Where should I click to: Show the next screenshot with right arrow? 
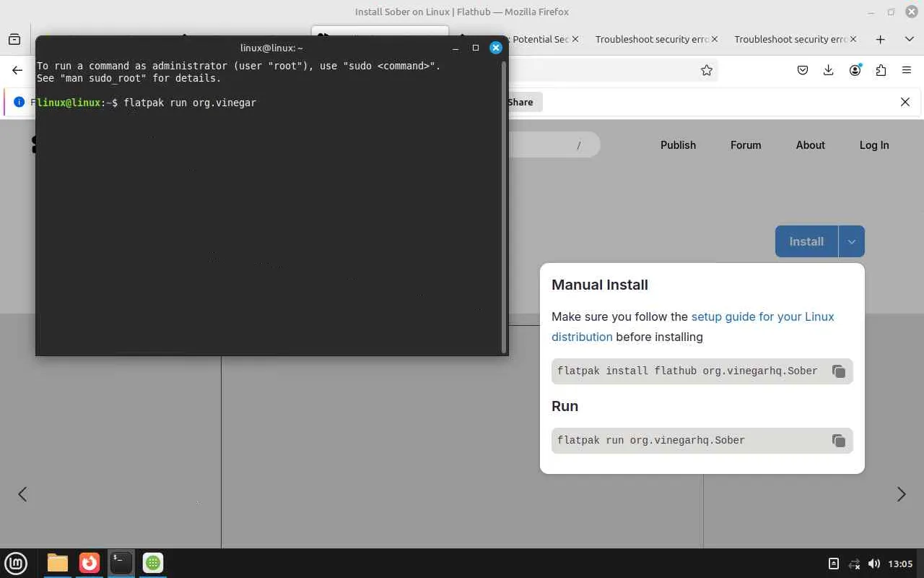point(901,494)
